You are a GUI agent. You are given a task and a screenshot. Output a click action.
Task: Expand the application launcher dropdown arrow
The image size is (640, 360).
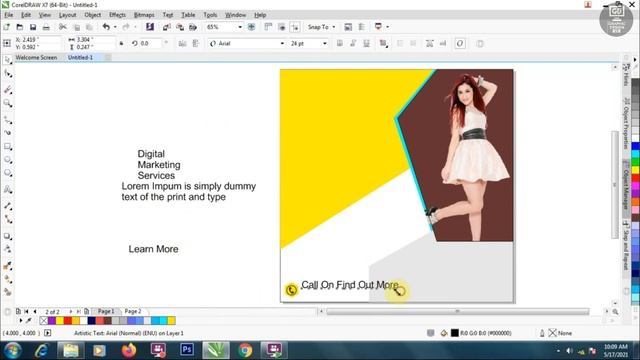387,27
